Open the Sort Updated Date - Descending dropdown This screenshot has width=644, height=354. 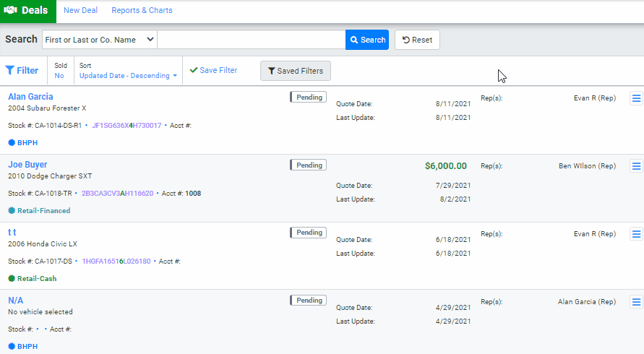tap(128, 71)
